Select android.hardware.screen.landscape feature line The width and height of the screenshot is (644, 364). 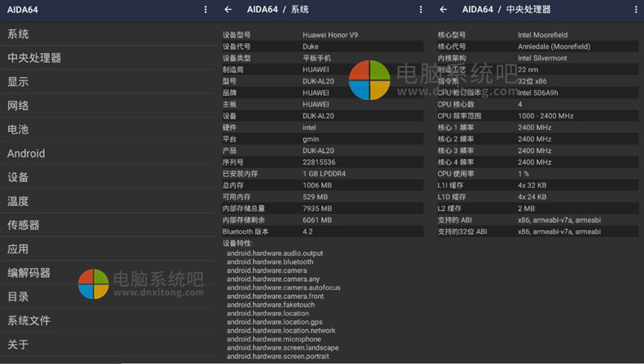(283, 348)
